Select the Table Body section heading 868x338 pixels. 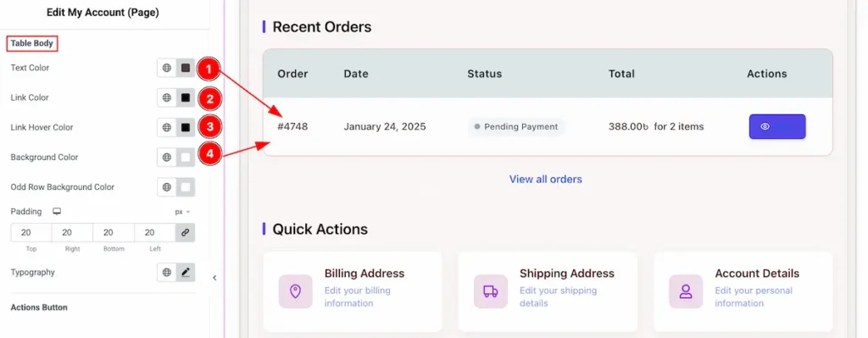click(32, 43)
